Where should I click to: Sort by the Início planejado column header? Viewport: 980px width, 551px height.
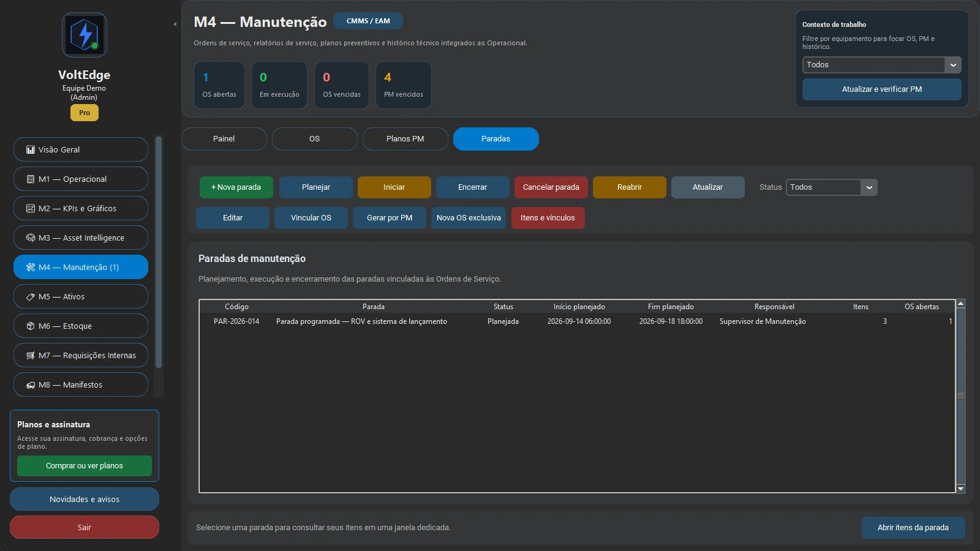tap(579, 307)
